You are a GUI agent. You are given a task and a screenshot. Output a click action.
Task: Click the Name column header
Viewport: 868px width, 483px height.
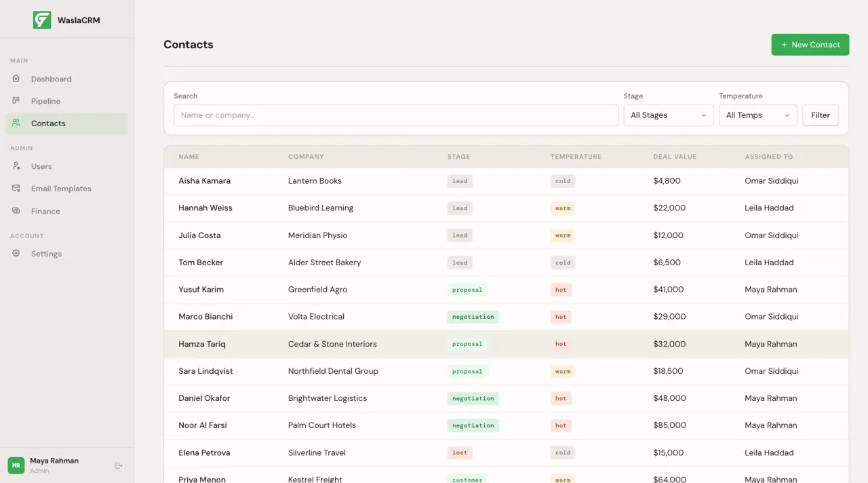(x=189, y=157)
